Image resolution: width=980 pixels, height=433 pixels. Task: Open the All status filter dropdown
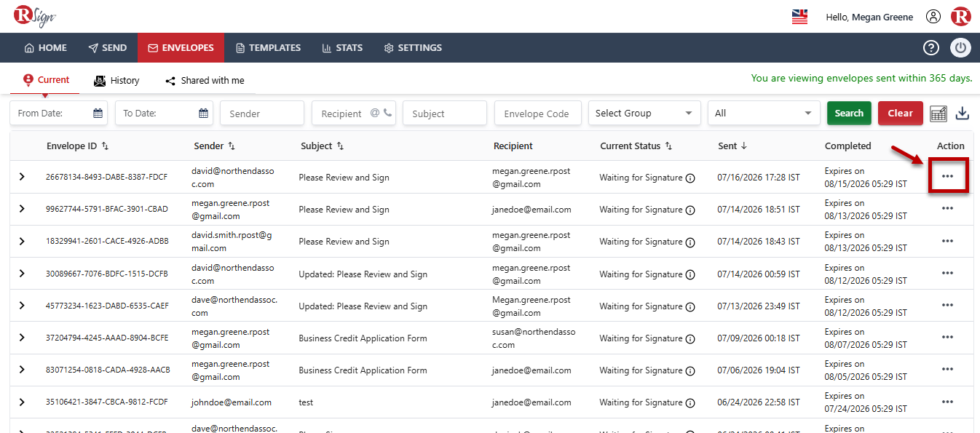pos(764,114)
